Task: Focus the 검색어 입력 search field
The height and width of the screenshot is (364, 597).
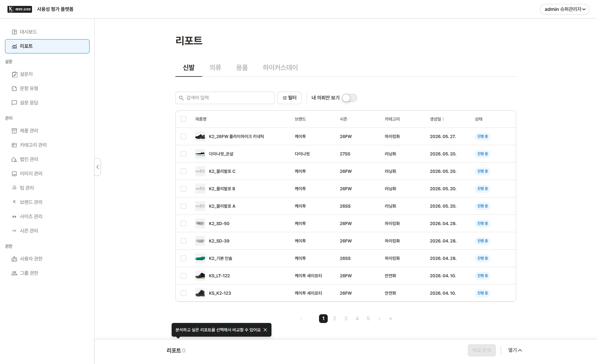Action: [x=225, y=98]
